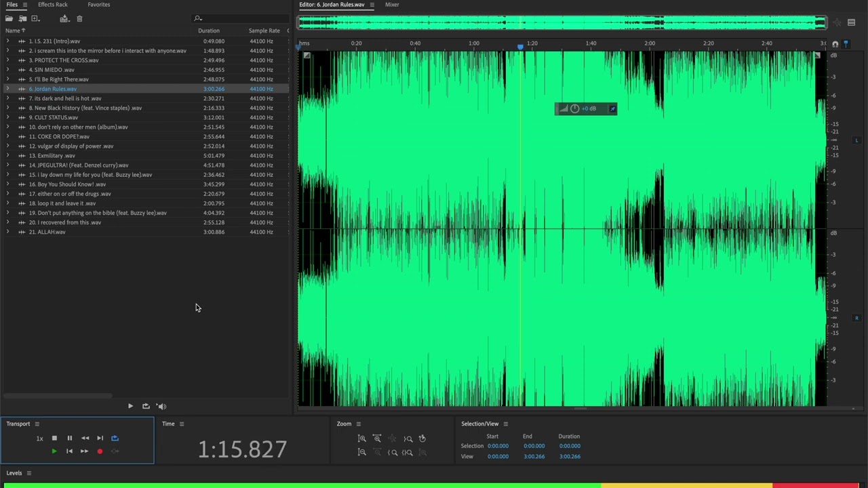
Task: Click the blue playhead marker on timeline
Action: [520, 46]
